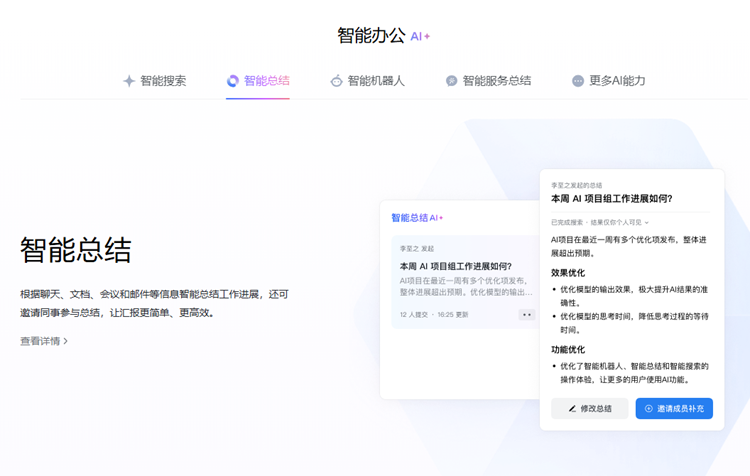The height and width of the screenshot is (476, 750).
Task: Click the 更多AI能力 ellipsis icon
Action: (x=578, y=81)
